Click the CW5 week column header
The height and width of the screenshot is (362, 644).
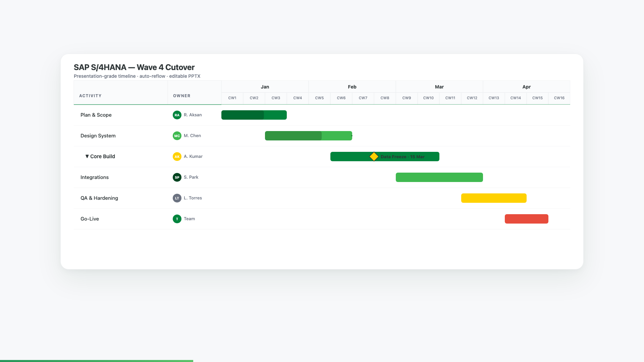coord(319,98)
